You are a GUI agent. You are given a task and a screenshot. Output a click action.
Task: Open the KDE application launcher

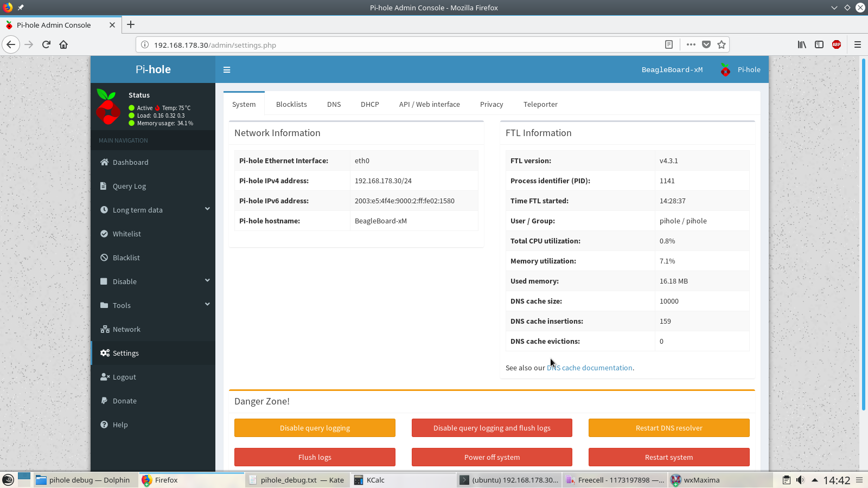click(8, 480)
